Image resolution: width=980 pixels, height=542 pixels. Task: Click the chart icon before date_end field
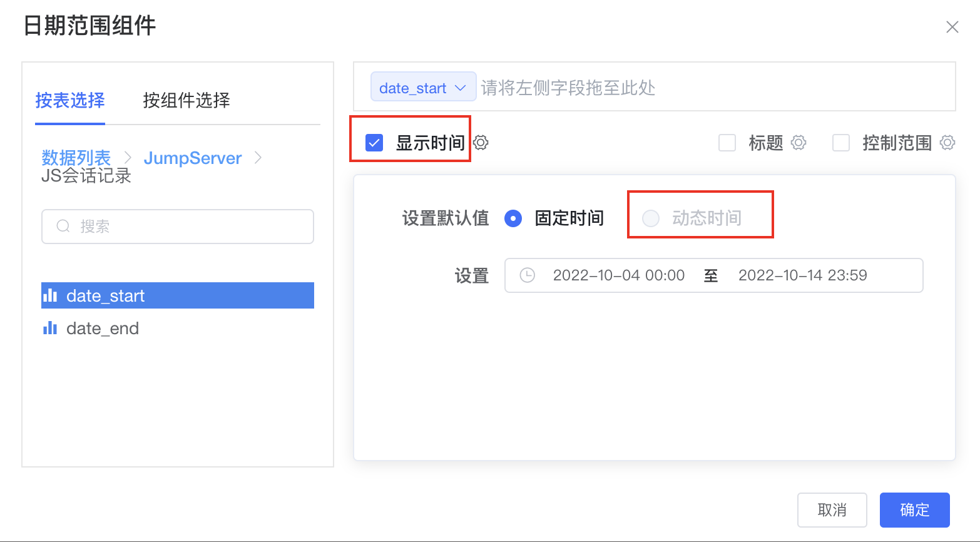[x=51, y=328]
